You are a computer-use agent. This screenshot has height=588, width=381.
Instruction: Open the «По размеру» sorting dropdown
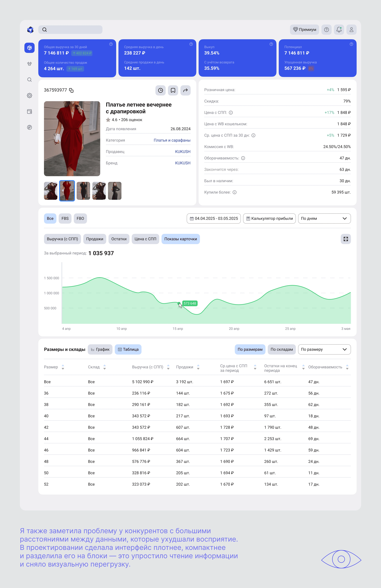click(324, 349)
